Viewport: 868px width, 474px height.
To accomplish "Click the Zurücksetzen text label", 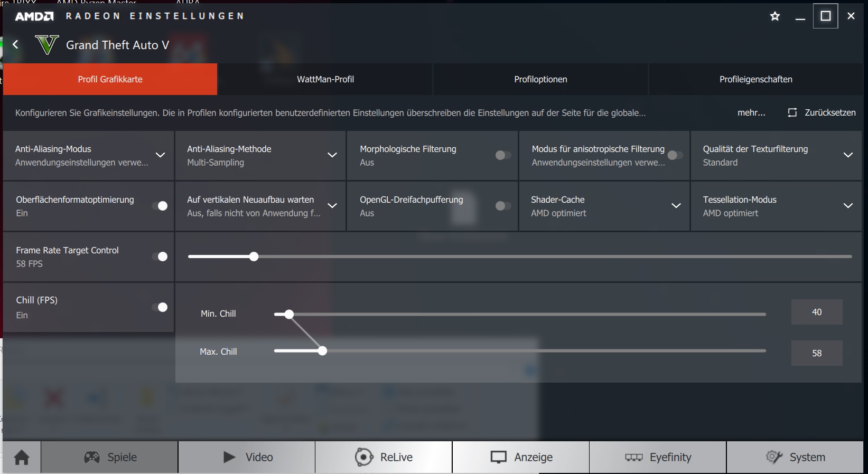I will click(x=830, y=112).
